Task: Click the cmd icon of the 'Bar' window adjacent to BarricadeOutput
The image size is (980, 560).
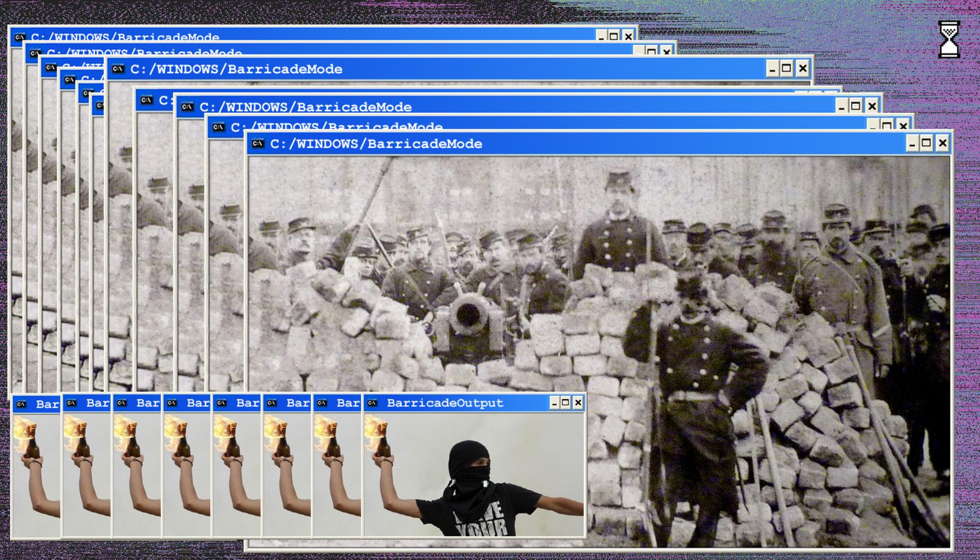Action: (x=322, y=403)
